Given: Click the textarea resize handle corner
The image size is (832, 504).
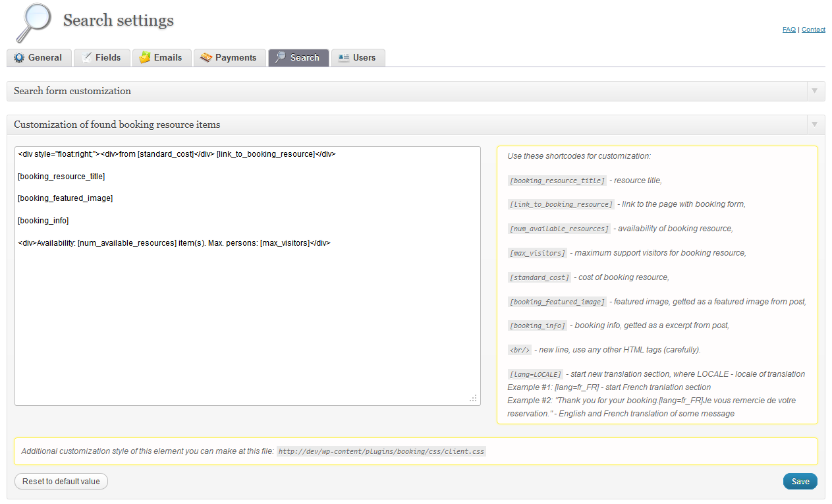Looking at the screenshot, I should [473, 399].
